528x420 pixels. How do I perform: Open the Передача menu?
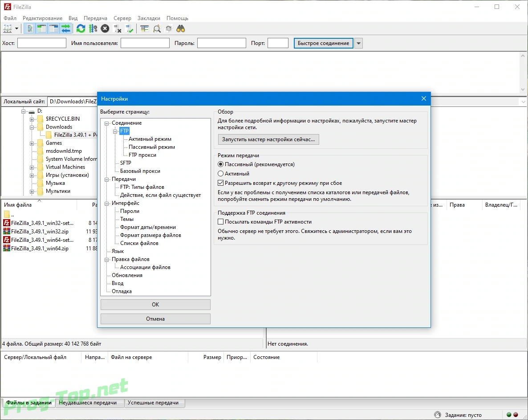point(95,18)
